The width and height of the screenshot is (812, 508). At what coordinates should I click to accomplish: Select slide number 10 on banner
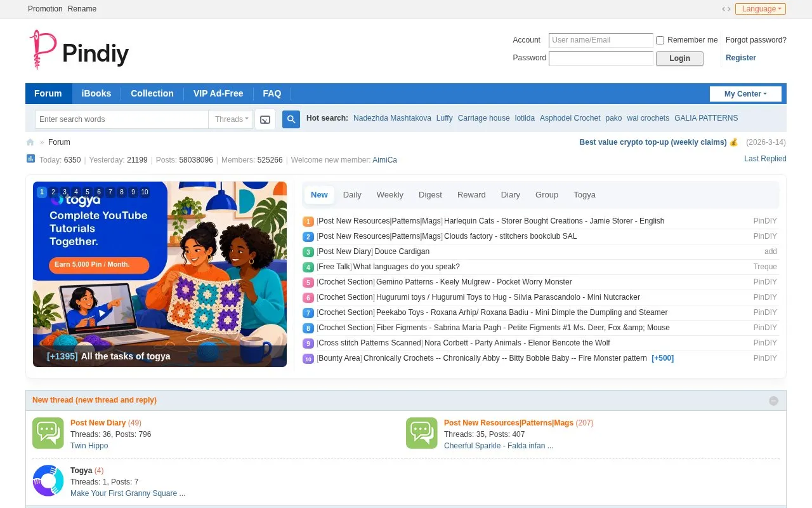pos(145,192)
